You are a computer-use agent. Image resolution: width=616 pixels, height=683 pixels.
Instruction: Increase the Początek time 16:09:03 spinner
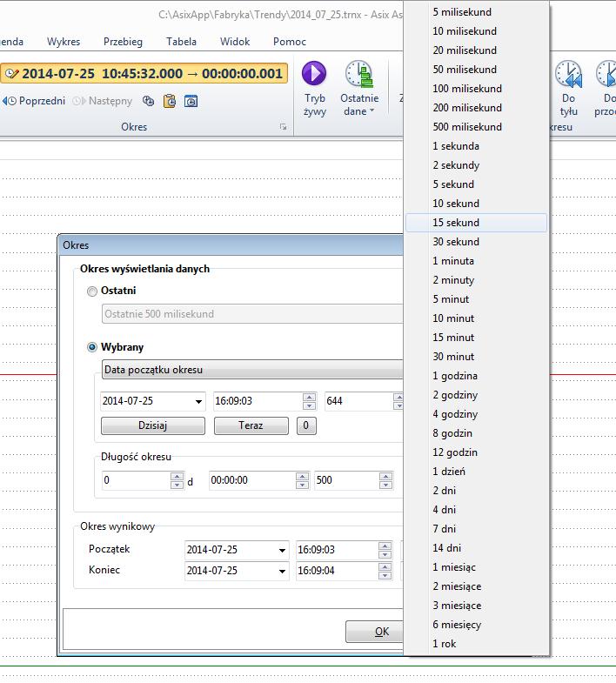click(x=385, y=546)
